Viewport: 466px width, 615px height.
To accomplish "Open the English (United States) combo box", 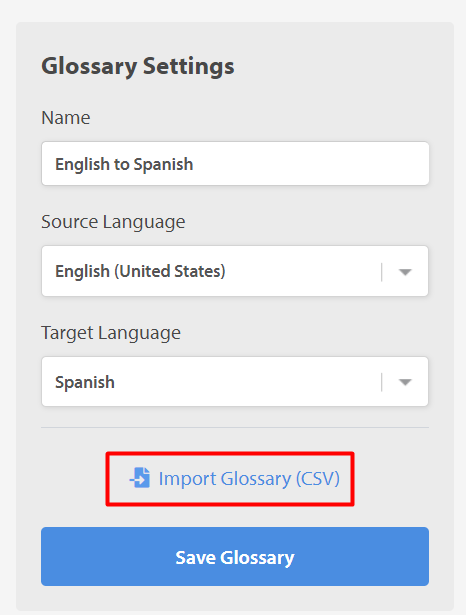I will tap(235, 271).
